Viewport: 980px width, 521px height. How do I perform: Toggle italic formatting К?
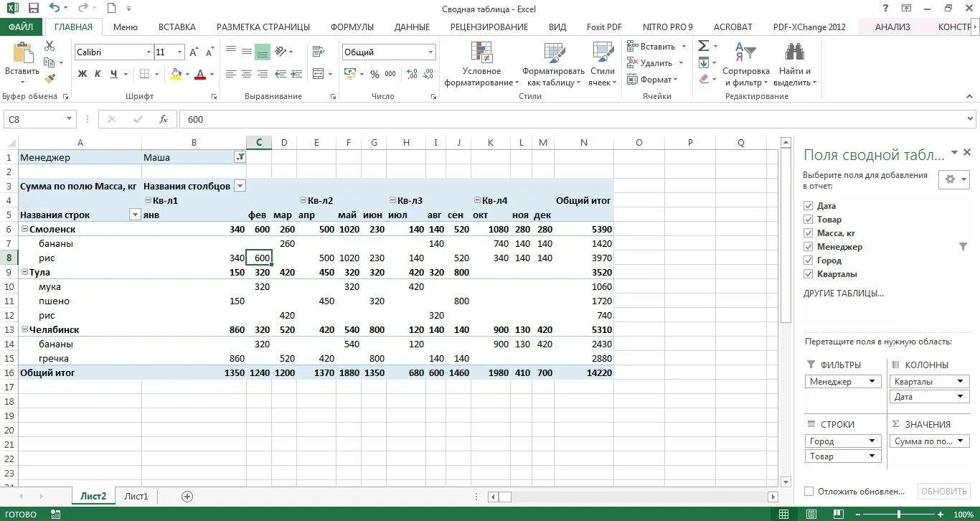pyautogui.click(x=98, y=74)
